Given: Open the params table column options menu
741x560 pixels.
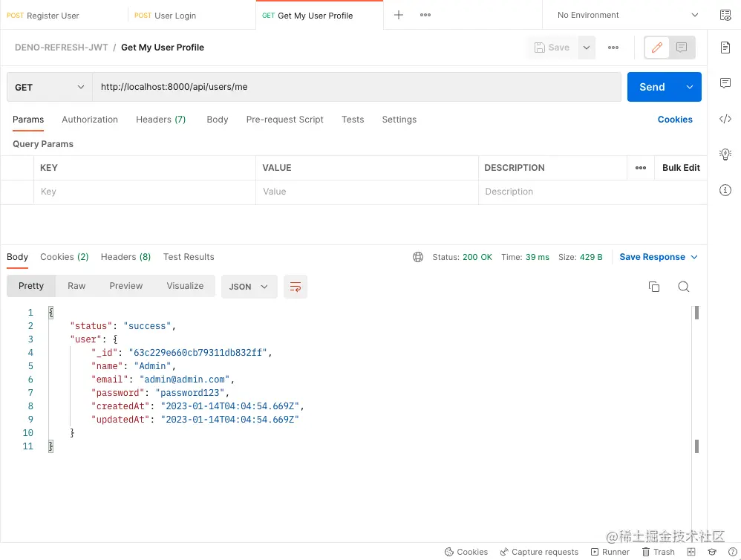Looking at the screenshot, I should (640, 168).
